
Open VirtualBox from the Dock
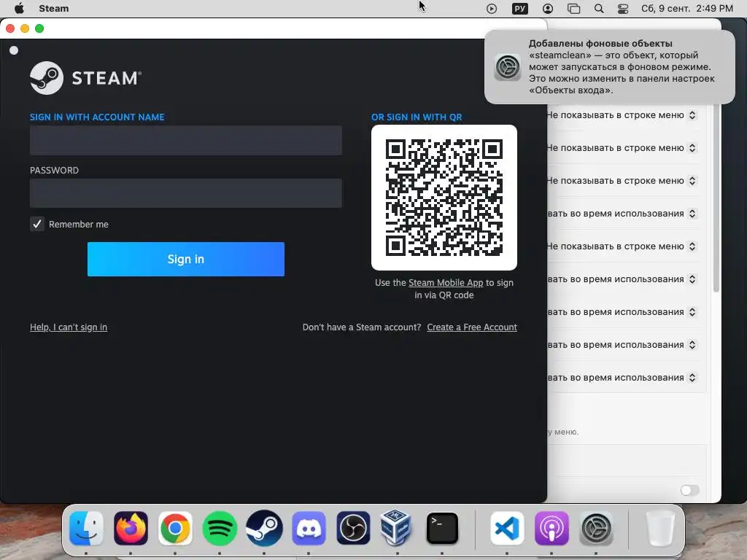pos(396,528)
